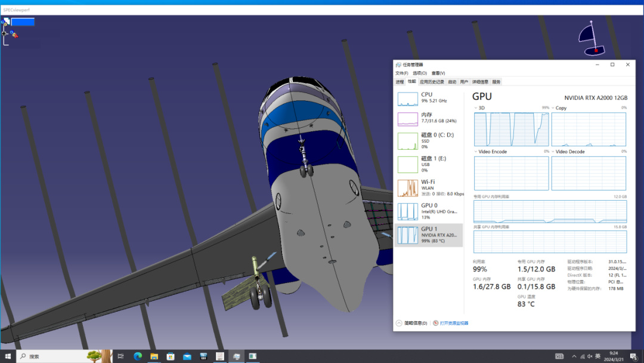
Task: Click the second spec tree node icon
Action: point(14,34)
